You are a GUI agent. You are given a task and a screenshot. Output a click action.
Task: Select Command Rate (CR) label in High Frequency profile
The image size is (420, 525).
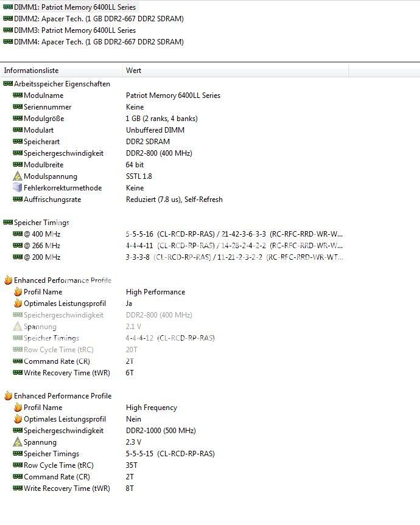pos(57,477)
